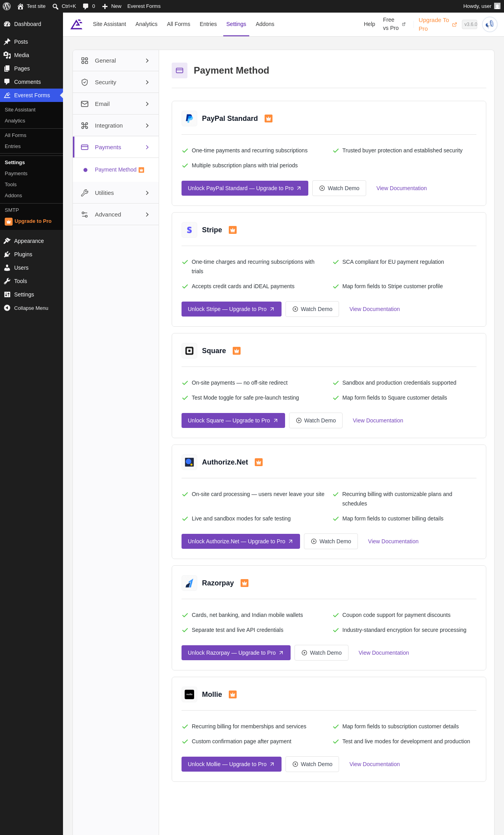Click Unlock Razorpay — Upgrade to Pro
504x835 pixels.
point(236,653)
